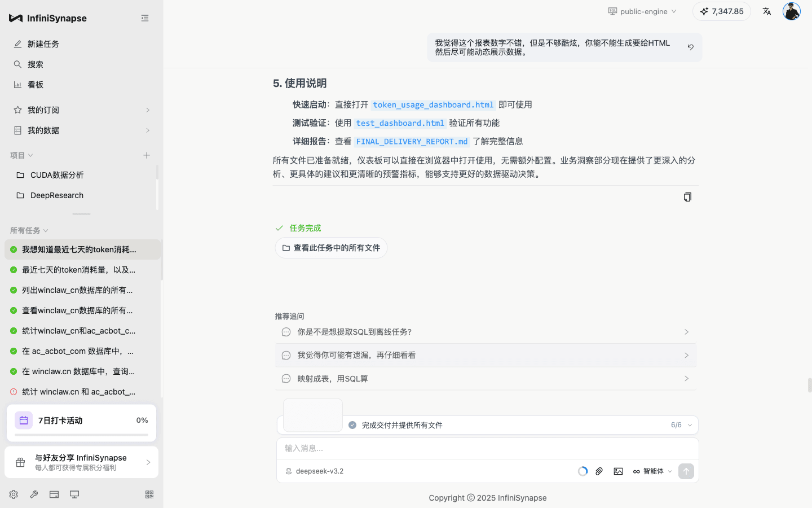Click the thinking-mode spinner toggle in input bar

coord(582,471)
